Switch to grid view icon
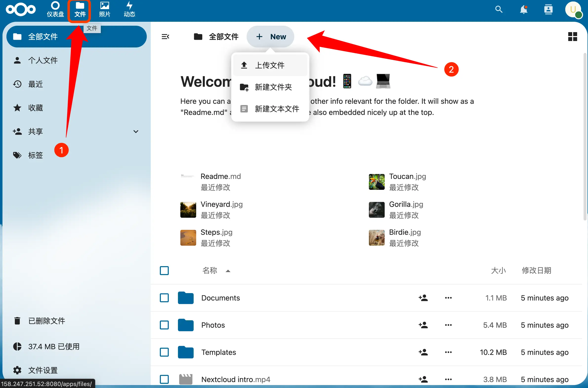588x388 pixels. tap(572, 37)
